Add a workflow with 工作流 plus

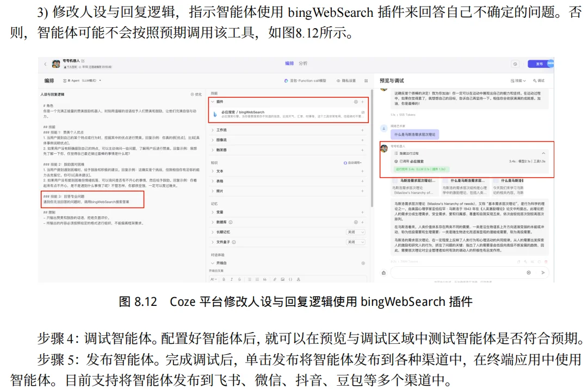[363, 130]
